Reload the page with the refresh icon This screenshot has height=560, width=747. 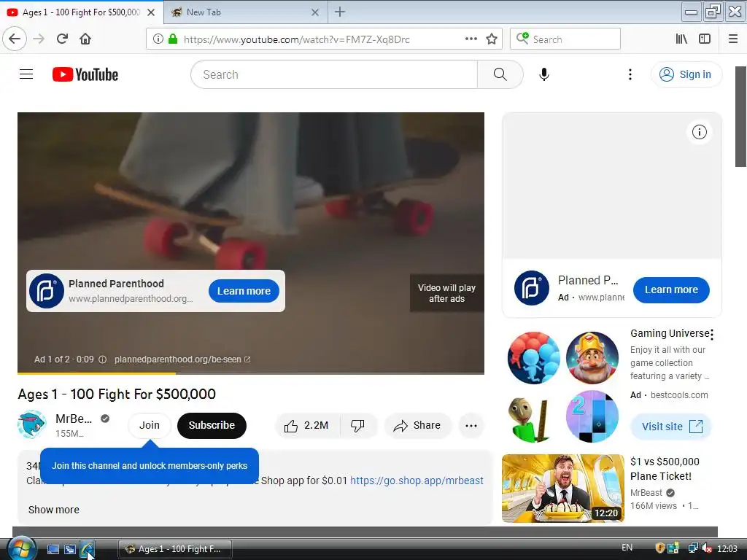point(62,39)
